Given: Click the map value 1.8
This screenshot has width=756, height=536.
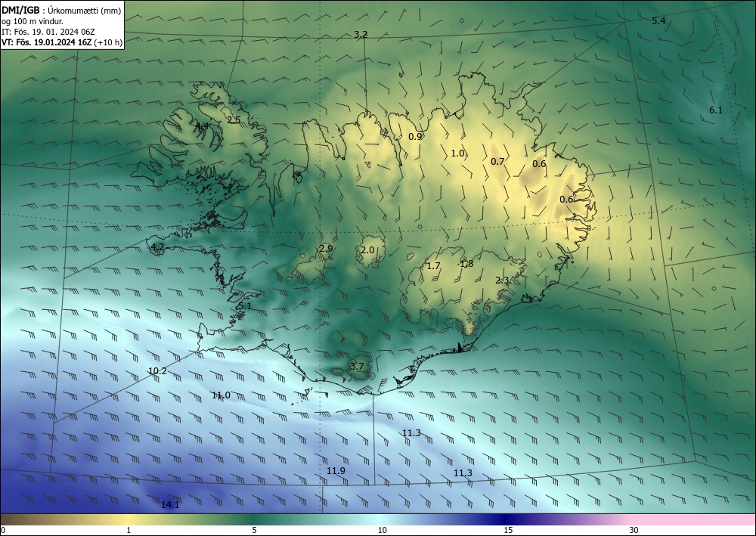Looking at the screenshot, I should pyautogui.click(x=466, y=264).
